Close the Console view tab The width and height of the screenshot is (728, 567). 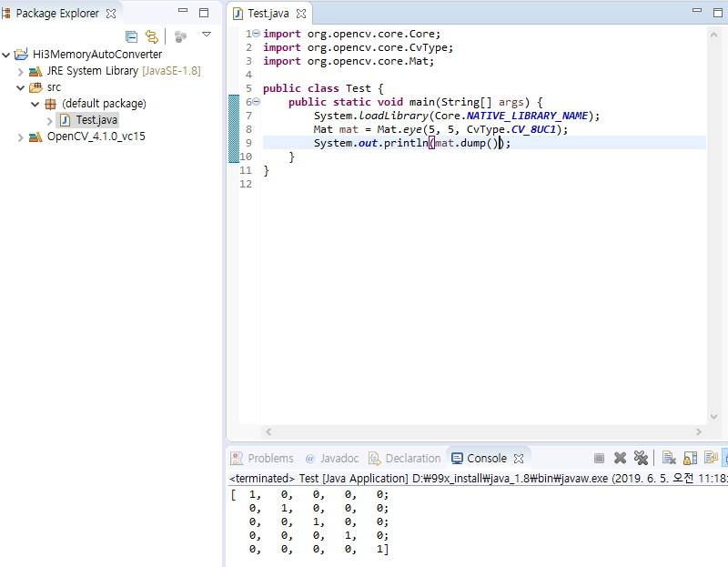tap(519, 459)
